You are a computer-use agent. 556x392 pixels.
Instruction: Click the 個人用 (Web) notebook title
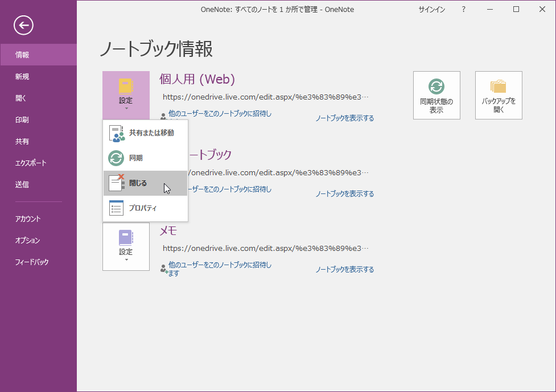(197, 79)
